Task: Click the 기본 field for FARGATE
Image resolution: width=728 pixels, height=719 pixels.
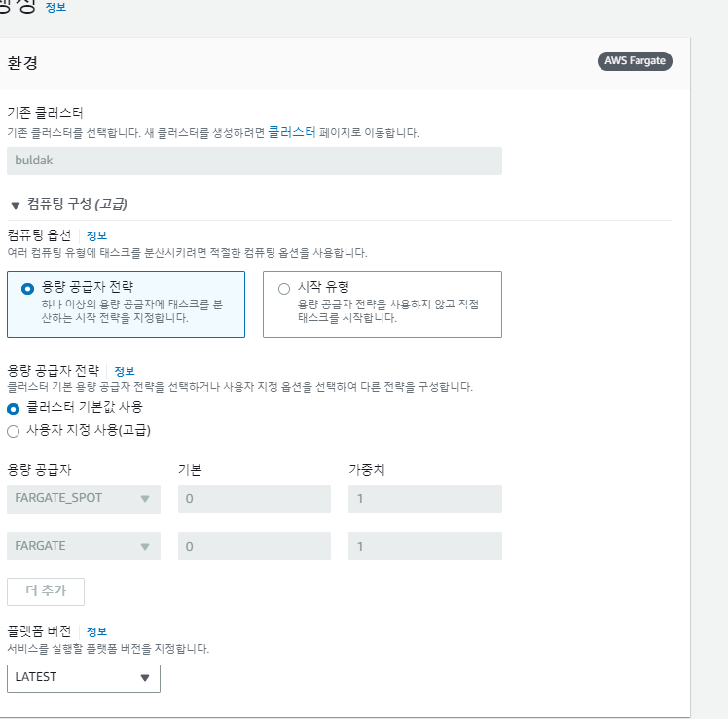Action: (x=254, y=547)
